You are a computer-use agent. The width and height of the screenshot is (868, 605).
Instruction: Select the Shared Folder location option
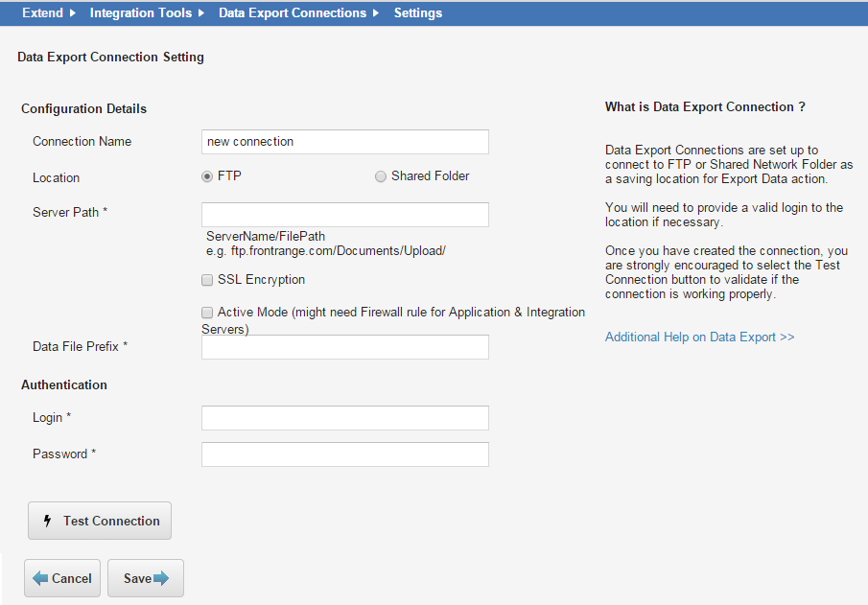pos(381,176)
